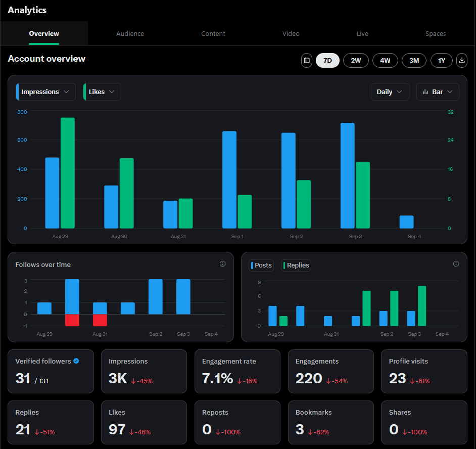This screenshot has width=476, height=449.
Task: Open the Verified followers card
Action: click(51, 371)
